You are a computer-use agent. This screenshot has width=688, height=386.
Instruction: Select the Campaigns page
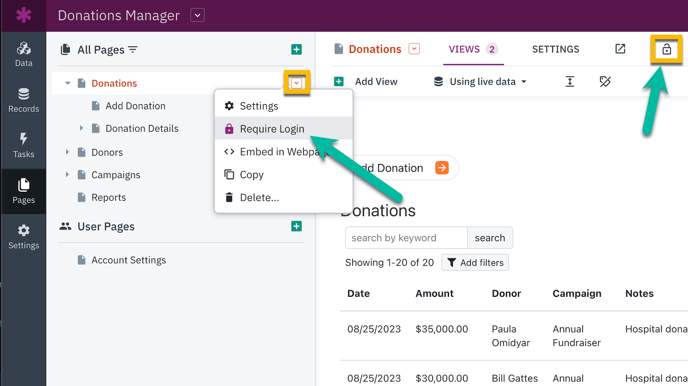115,175
